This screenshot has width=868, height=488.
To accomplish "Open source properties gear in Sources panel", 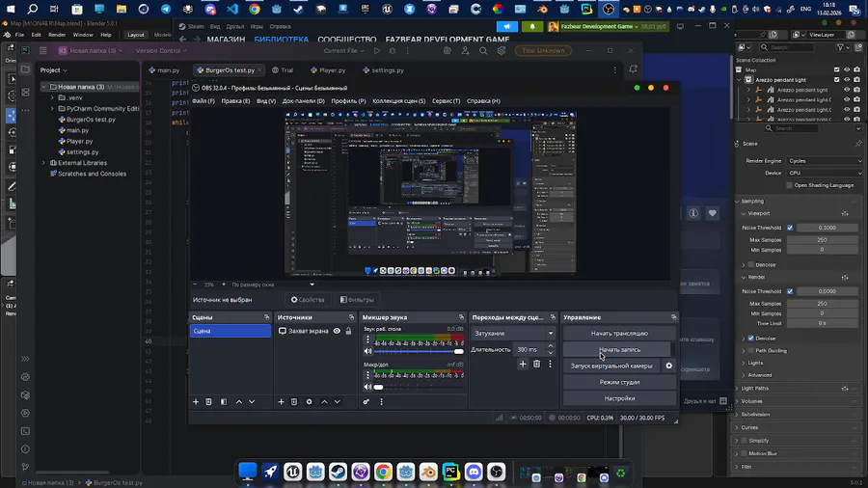I will click(x=309, y=402).
